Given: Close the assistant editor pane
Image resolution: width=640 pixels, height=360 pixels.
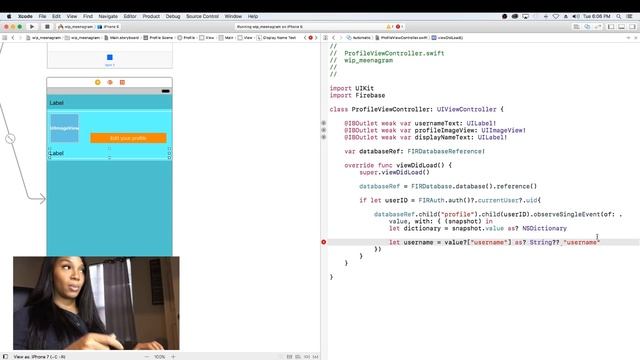Looking at the screenshot, I should tap(636, 38).
